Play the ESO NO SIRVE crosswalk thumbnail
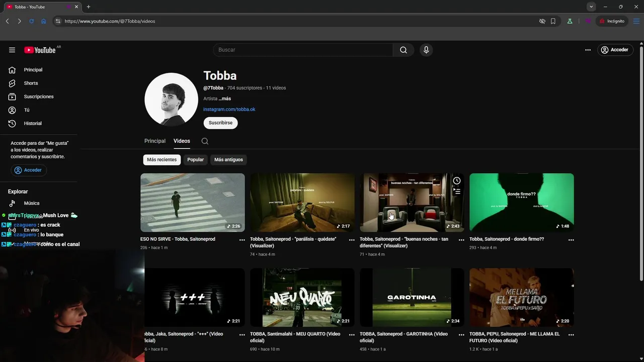644x362 pixels. click(x=193, y=203)
